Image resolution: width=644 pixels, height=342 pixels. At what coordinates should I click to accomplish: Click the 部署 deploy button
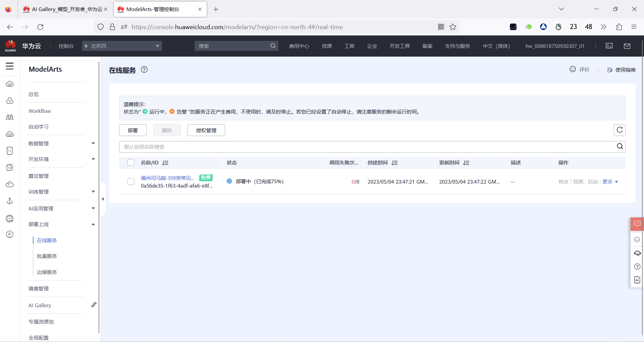click(132, 130)
